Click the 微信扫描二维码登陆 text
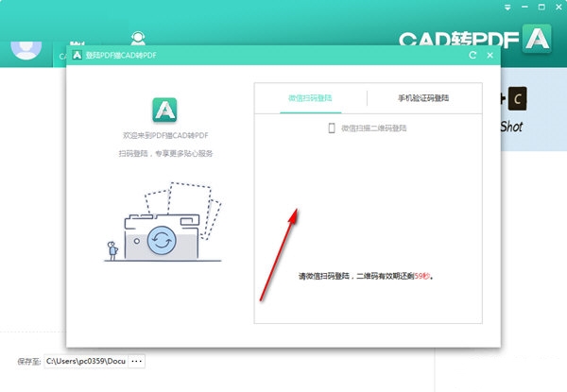Screen dimensions: 567x392 click(x=373, y=128)
